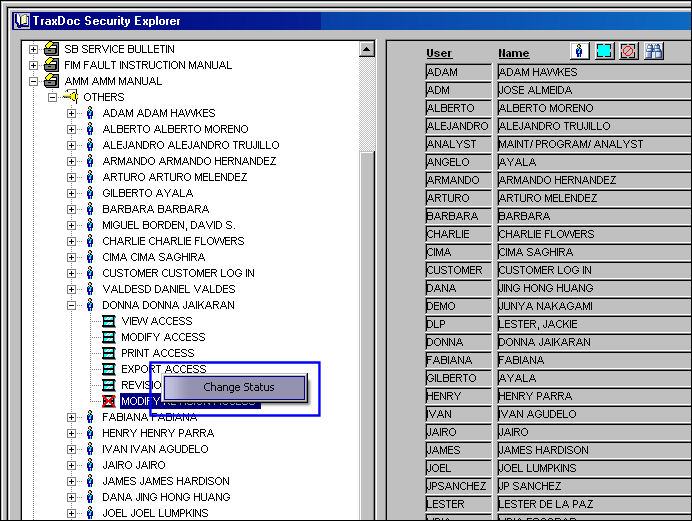The height and width of the screenshot is (521, 692).
Task: Select MIGUEL BORDEN, DAVID S. in tree
Action: tap(169, 225)
